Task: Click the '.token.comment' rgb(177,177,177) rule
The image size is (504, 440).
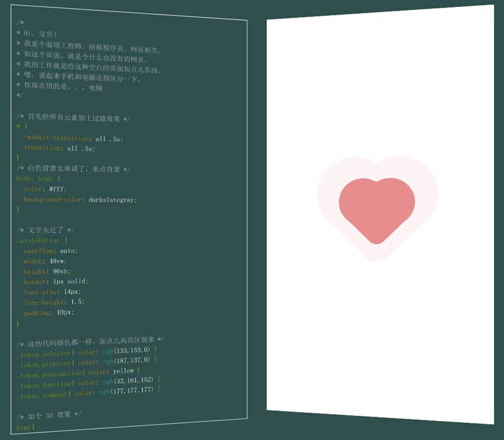Action: (88, 392)
